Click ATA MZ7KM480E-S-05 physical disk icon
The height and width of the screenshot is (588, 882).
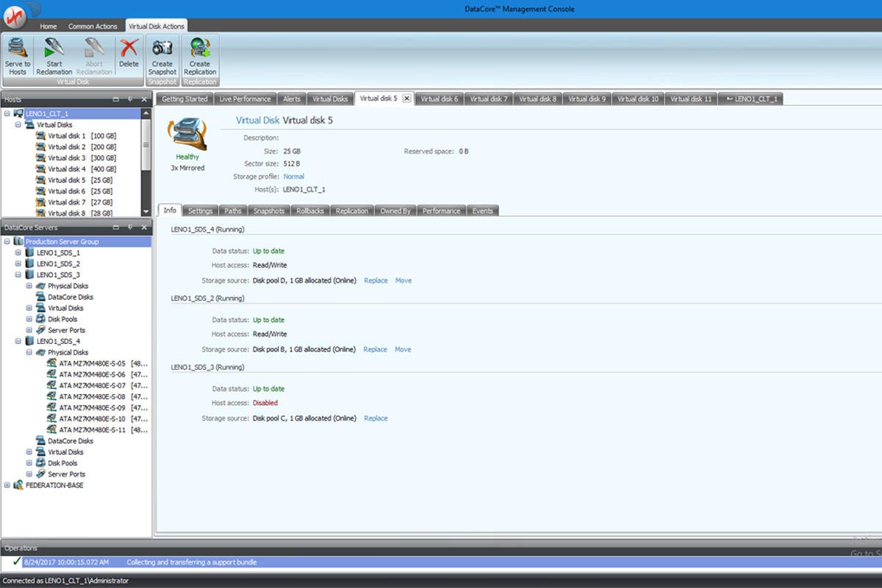click(x=51, y=363)
